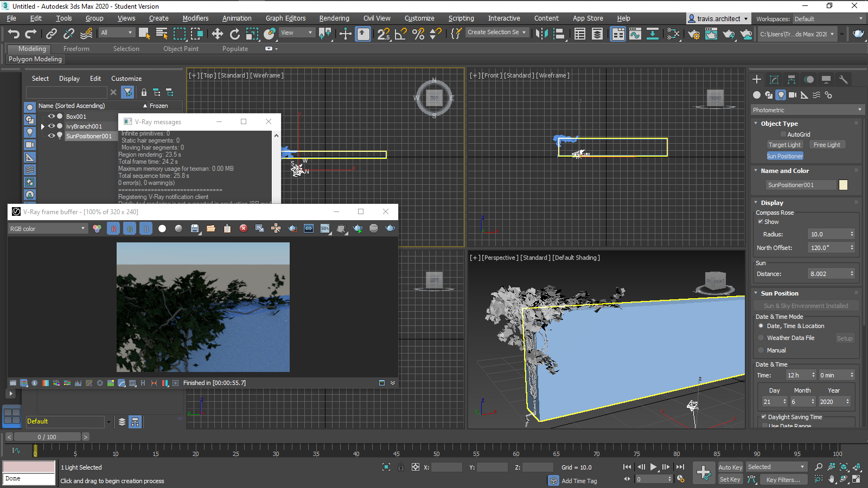Image resolution: width=868 pixels, height=488 pixels.
Task: Activate the Select and Move tool
Action: [217, 34]
